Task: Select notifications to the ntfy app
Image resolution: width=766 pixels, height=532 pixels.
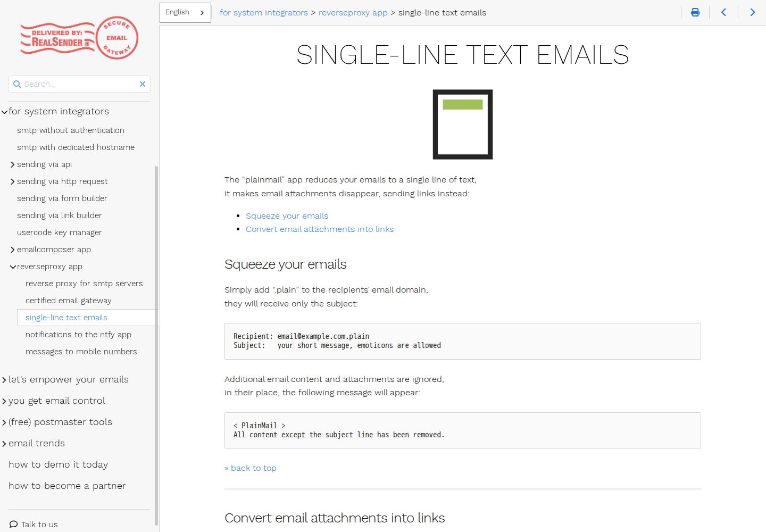Action: tap(78, 335)
